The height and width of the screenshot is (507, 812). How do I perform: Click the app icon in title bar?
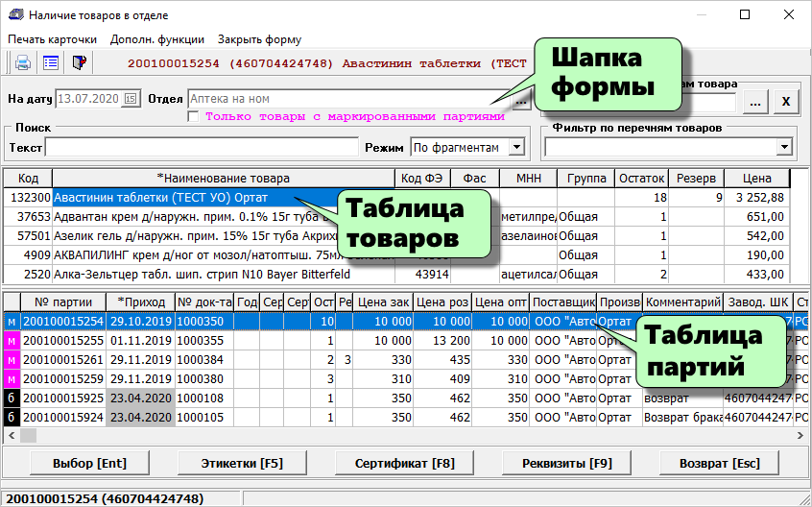(x=16, y=14)
